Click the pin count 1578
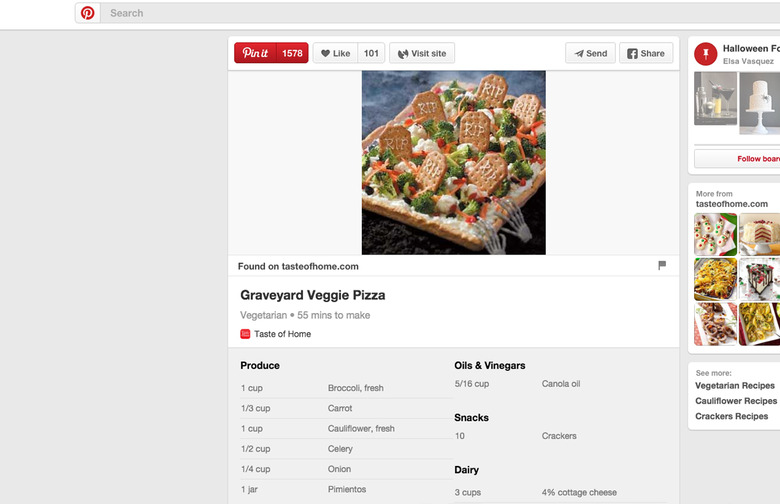The height and width of the screenshot is (504, 780). tap(292, 53)
